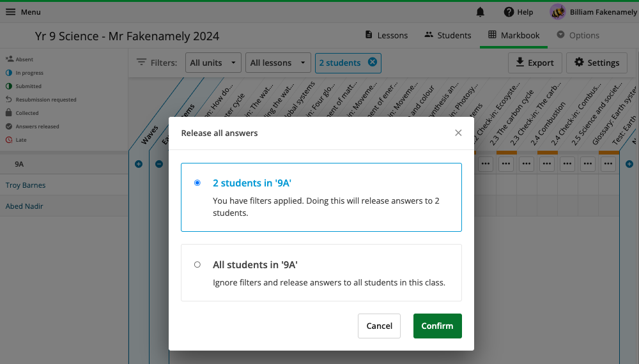This screenshot has height=364, width=639.
Task: Close the Release all answers dialog
Action: (x=458, y=133)
